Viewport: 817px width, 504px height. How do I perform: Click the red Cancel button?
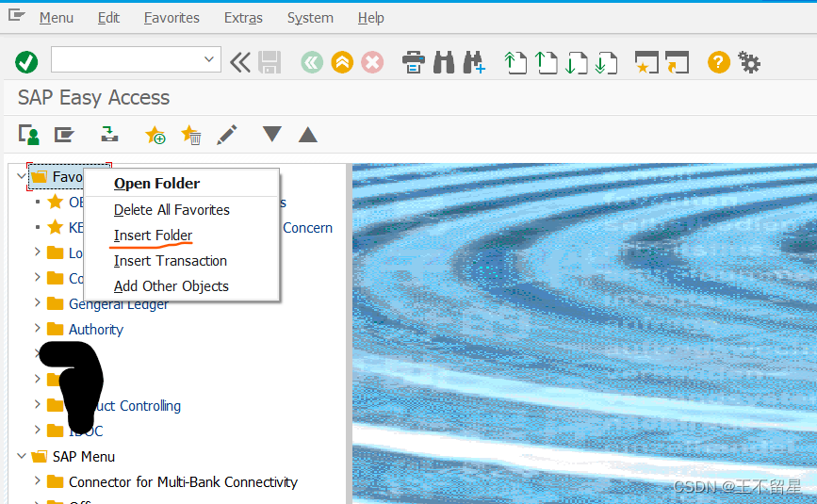pos(372,62)
